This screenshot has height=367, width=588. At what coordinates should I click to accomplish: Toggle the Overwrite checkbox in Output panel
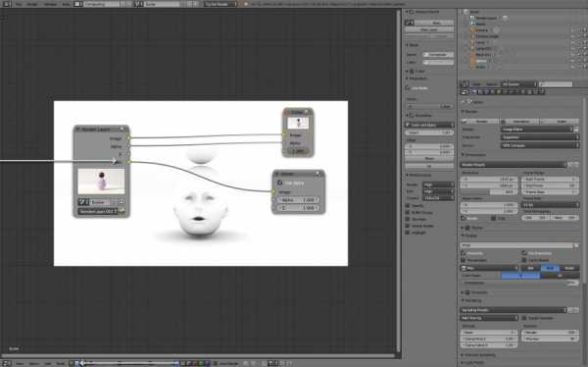coord(464,253)
